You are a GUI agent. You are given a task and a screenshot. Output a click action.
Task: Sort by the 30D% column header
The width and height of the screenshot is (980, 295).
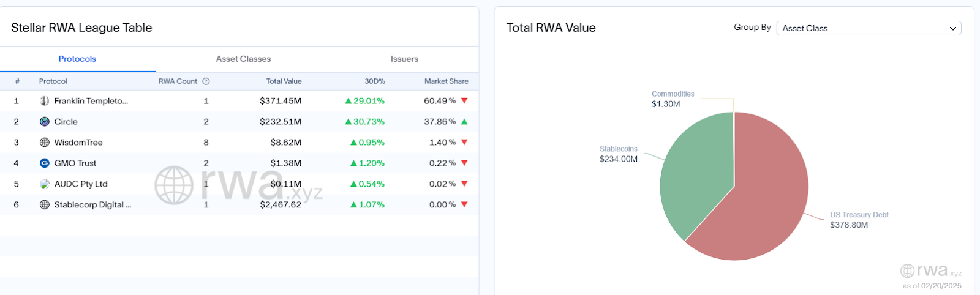[375, 81]
